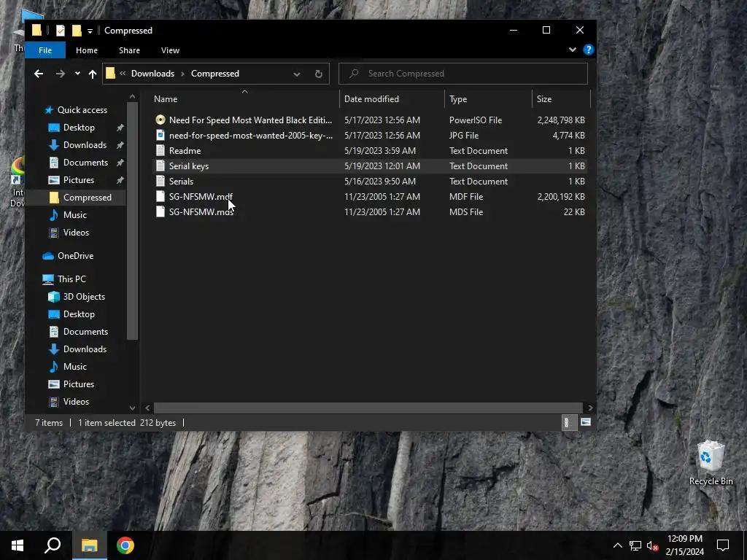Screen dimensions: 747x560
Task: Select the Readme text document
Action: click(370, 150)
